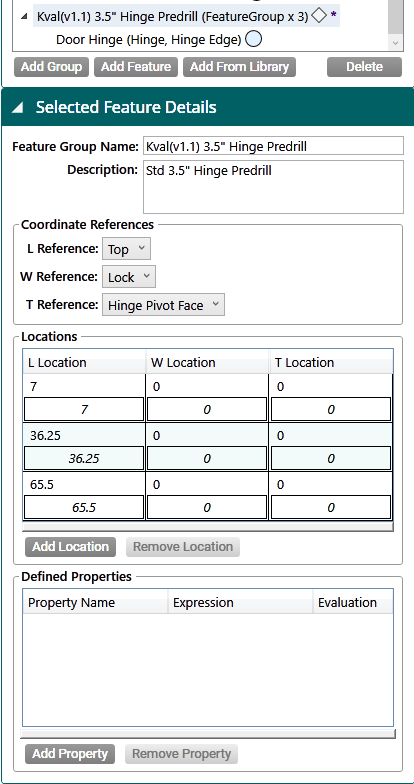Click Locations table horizontal scrollbar
Screen dimensions: 414x784
208,526
